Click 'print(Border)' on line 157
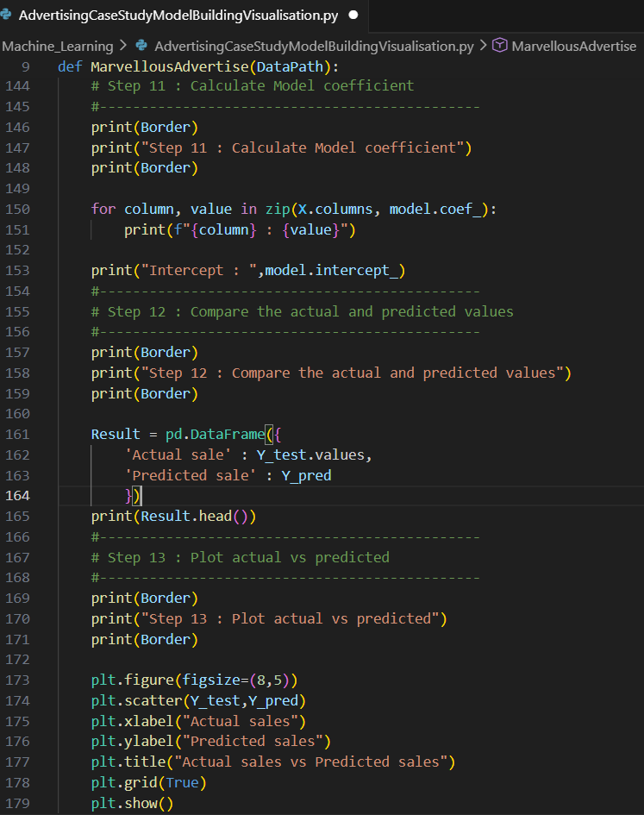This screenshot has height=815, width=644. [145, 353]
